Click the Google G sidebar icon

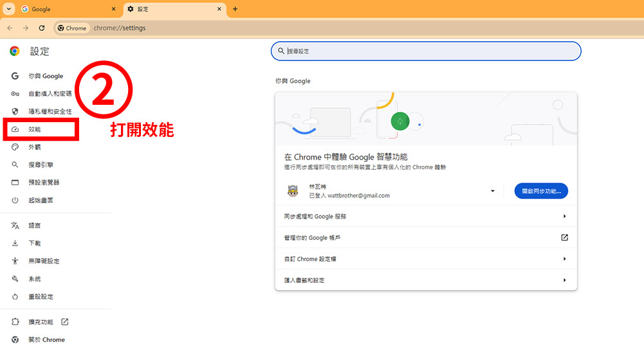15,76
